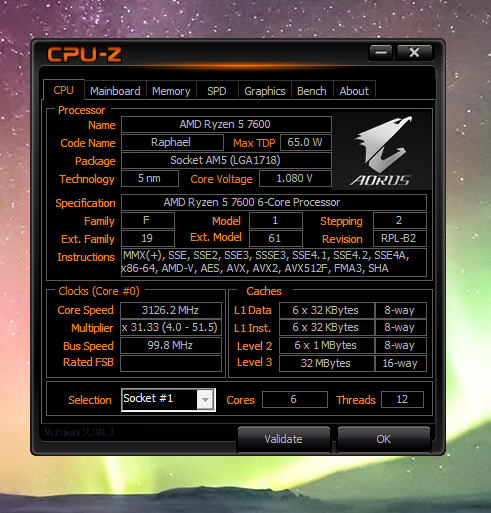Viewport: 491px width, 513px height.
Task: Select the Name field AMD Ryzen 5 7600
Action: click(x=226, y=124)
